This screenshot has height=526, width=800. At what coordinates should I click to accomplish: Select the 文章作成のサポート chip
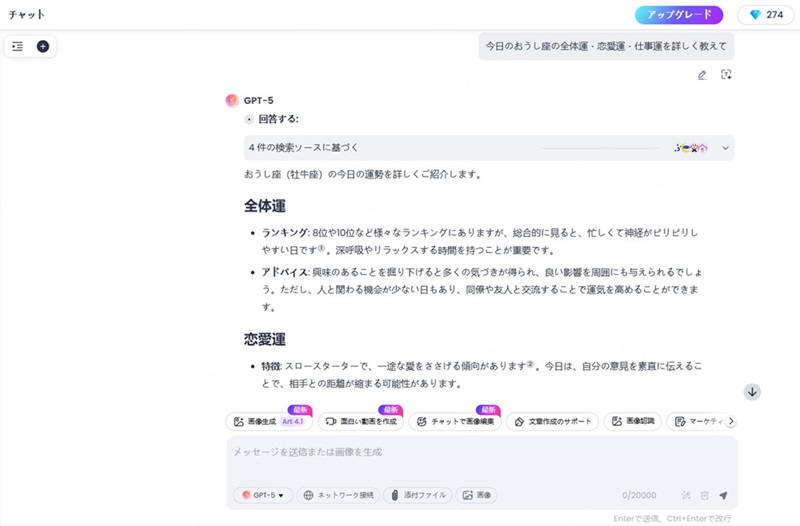pos(552,422)
